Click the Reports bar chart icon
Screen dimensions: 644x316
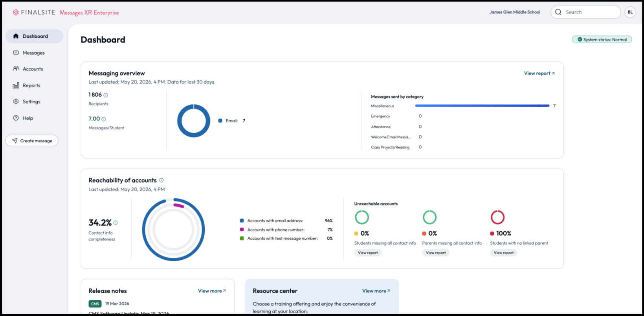(16, 85)
